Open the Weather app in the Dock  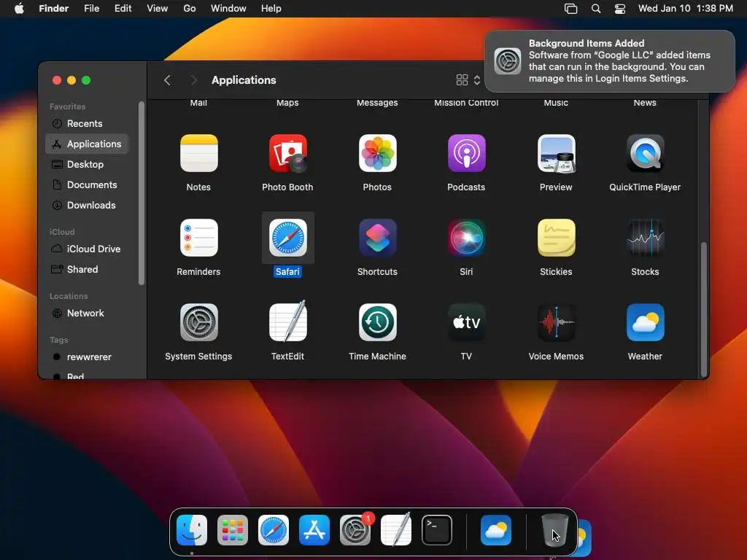tap(496, 530)
